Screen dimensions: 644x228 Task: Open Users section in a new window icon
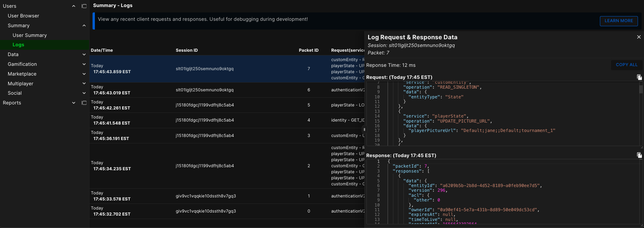84,6
